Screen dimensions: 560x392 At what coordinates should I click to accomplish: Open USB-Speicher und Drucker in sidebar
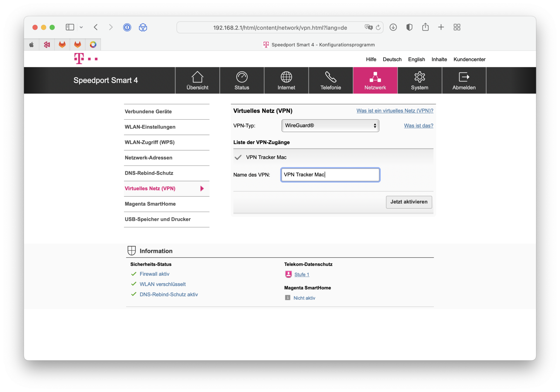pyautogui.click(x=167, y=219)
